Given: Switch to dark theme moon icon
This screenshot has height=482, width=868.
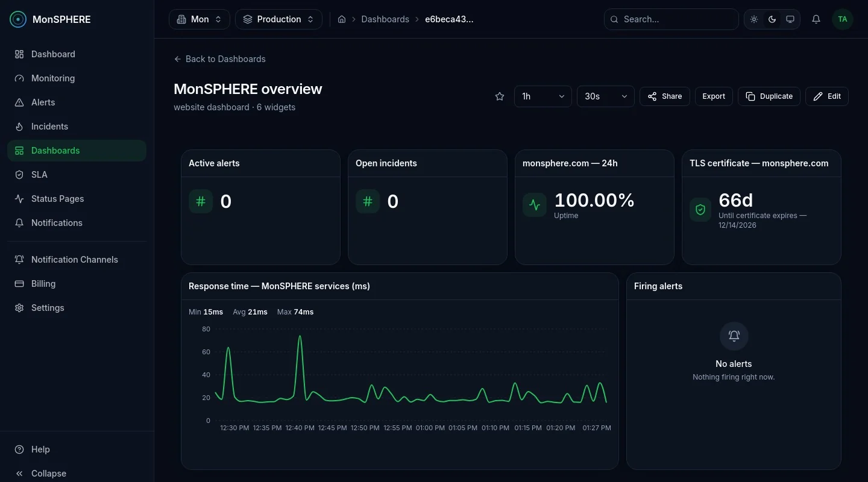Looking at the screenshot, I should 772,19.
